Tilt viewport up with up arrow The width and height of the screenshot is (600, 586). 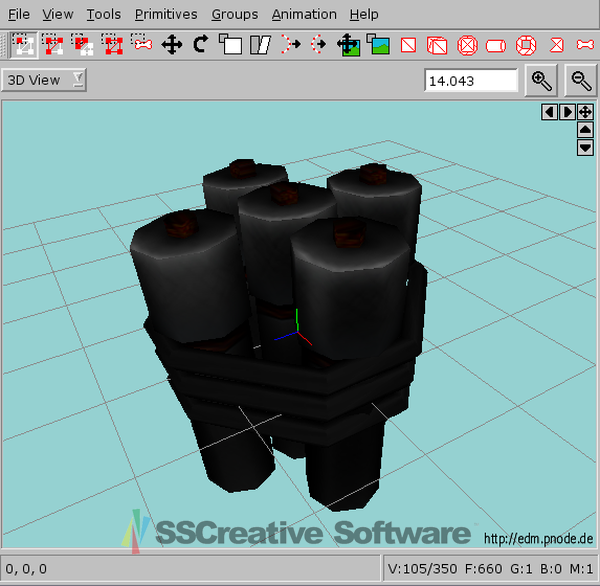(x=585, y=130)
